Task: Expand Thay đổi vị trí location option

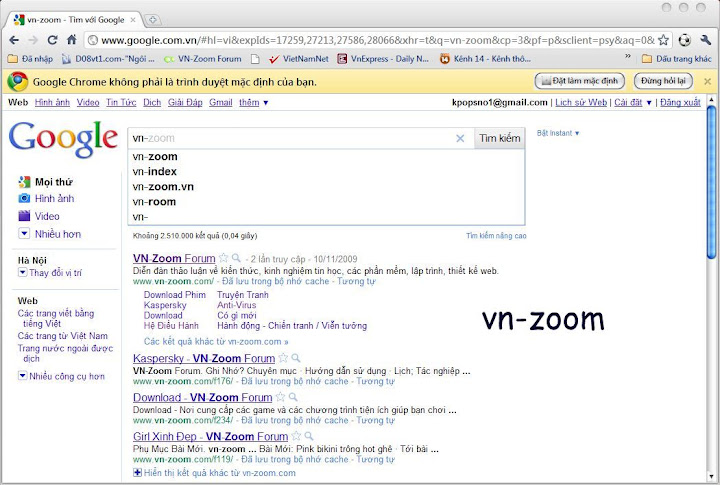Action: pyautogui.click(x=50, y=273)
